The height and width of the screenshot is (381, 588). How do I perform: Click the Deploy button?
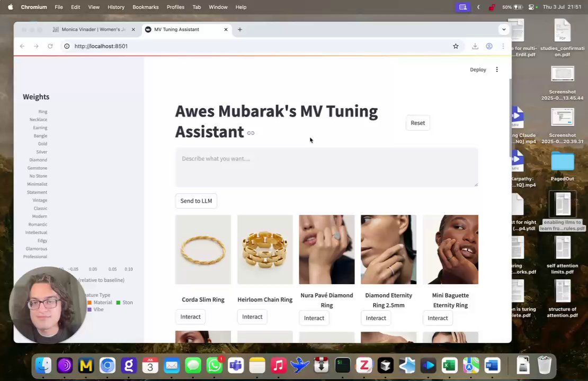pos(478,70)
